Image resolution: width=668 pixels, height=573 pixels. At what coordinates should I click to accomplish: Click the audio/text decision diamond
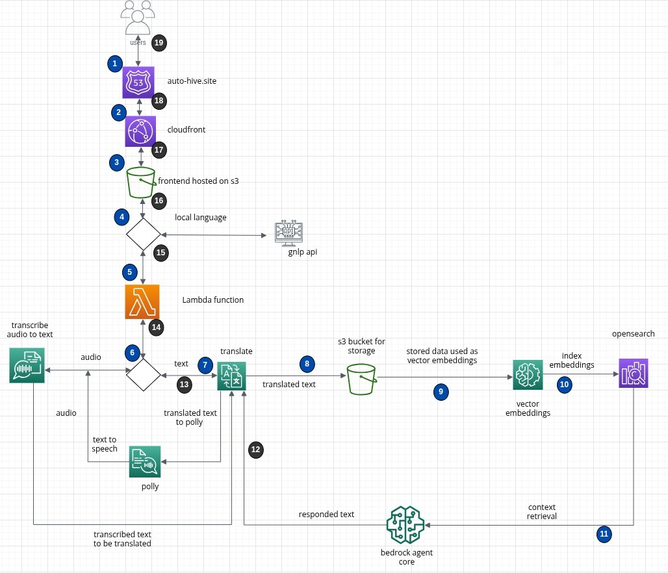pyautogui.click(x=144, y=375)
